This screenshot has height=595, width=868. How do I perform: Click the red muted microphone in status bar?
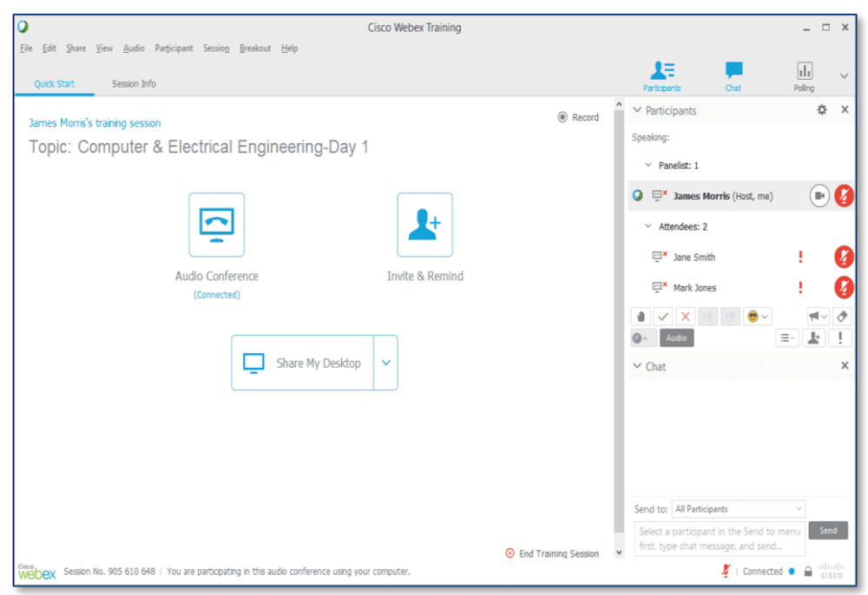(725, 571)
